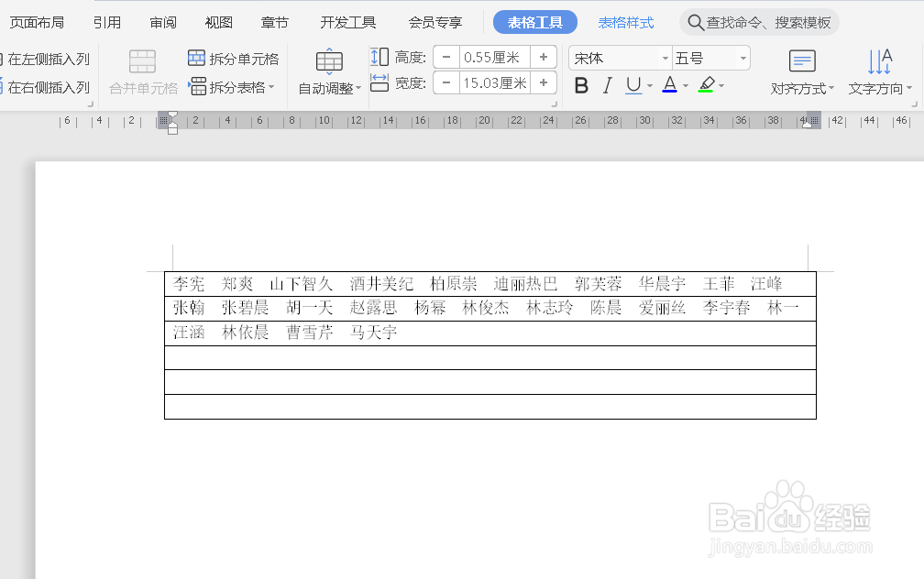Click the 在左侧插入列 icon
This screenshot has height=579, width=924.
(x=41, y=60)
